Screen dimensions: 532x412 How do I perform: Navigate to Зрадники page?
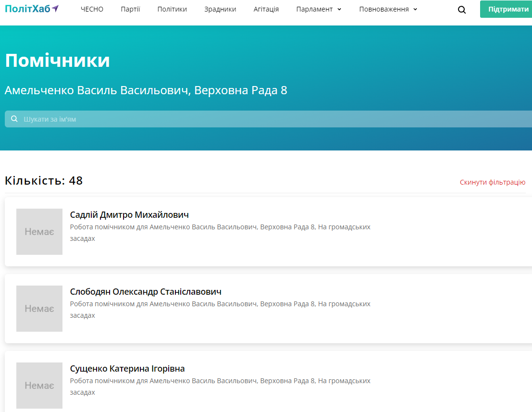pyautogui.click(x=220, y=9)
